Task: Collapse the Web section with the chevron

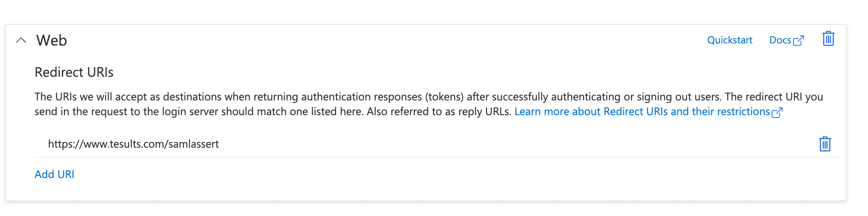Action: pos(21,40)
